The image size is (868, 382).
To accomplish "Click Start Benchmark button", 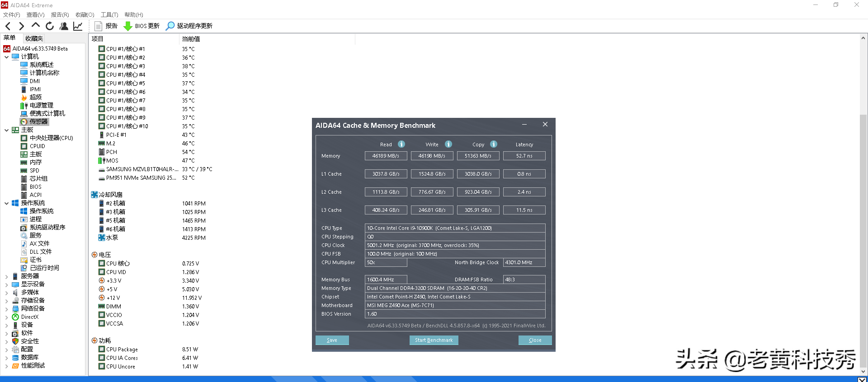I will pos(434,340).
